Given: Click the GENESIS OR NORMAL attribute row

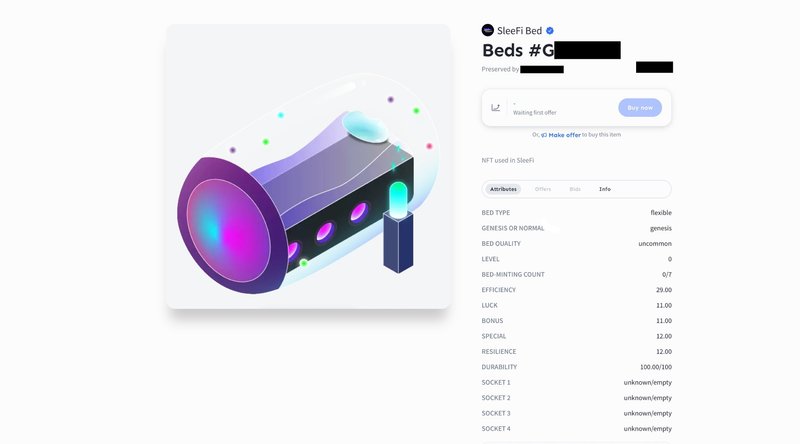Looking at the screenshot, I should point(577,228).
